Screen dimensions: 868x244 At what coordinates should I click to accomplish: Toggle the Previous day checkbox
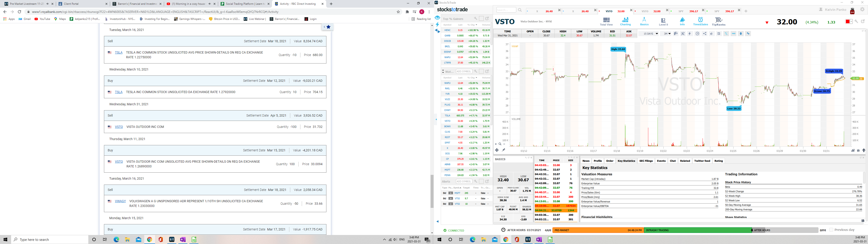tap(831, 230)
